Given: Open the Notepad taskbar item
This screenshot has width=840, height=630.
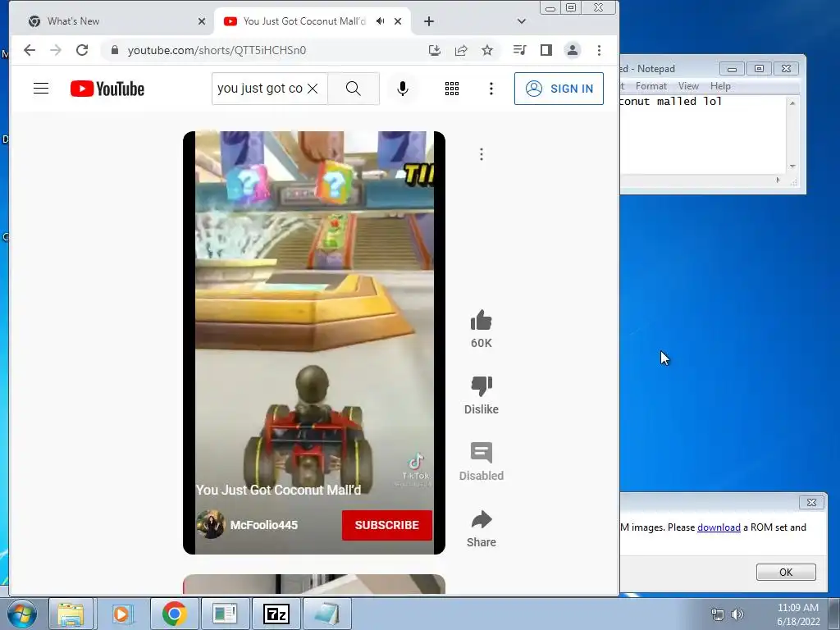Looking at the screenshot, I should [326, 614].
